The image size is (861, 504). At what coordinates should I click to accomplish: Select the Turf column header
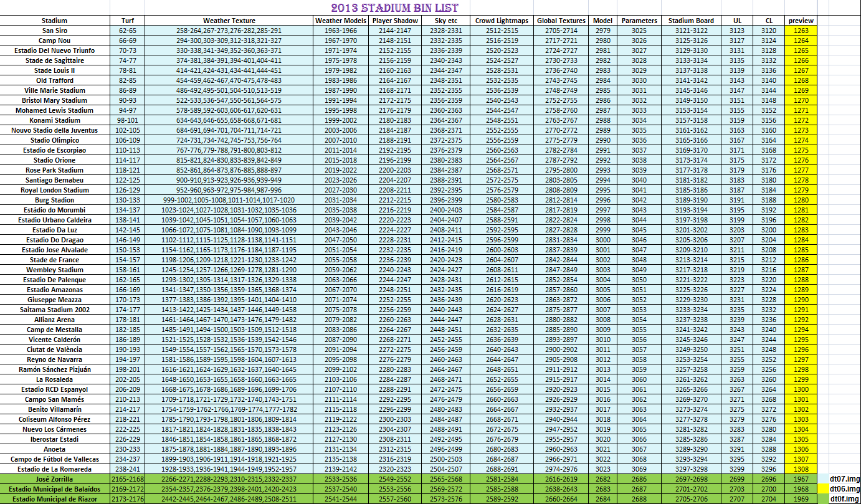(128, 21)
